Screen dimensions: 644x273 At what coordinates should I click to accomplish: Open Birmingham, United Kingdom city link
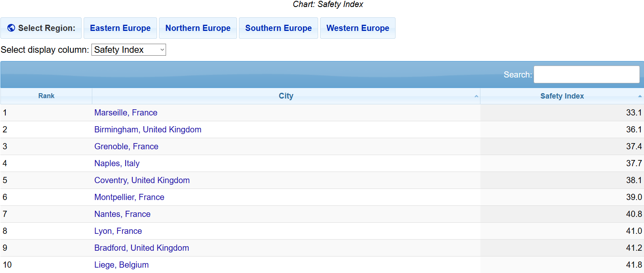click(x=148, y=129)
